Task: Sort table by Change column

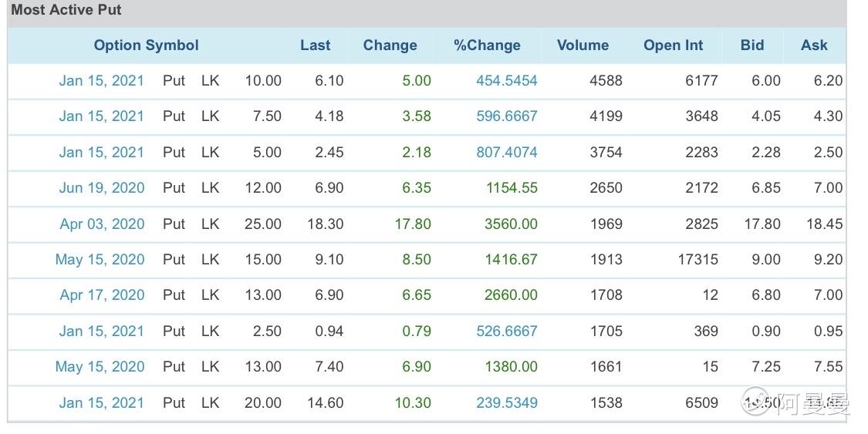Action: pos(390,45)
